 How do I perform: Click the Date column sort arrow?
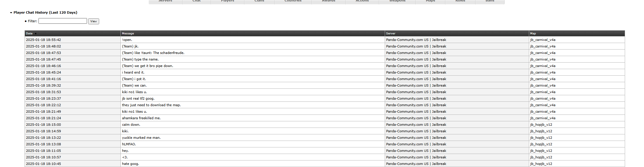click(36, 34)
